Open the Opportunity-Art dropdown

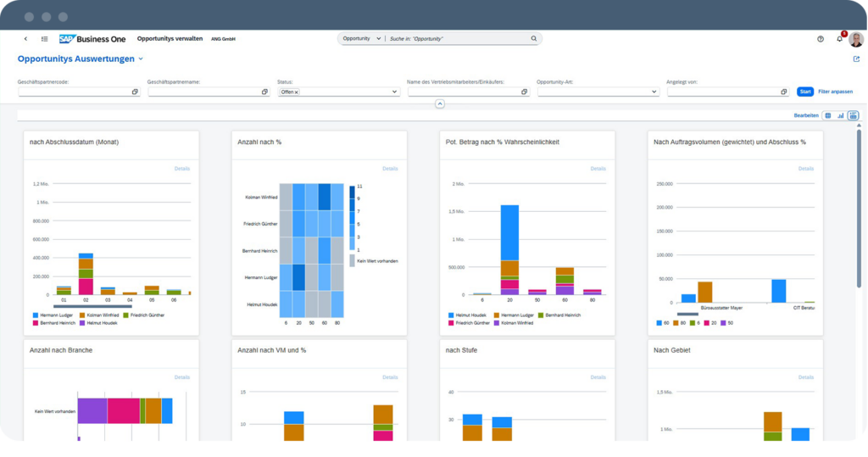(x=654, y=92)
